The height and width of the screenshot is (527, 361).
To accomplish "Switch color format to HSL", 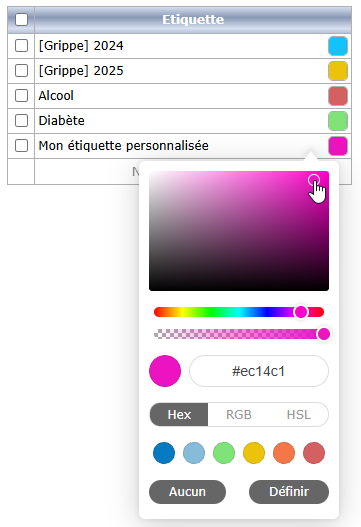I will click(298, 414).
